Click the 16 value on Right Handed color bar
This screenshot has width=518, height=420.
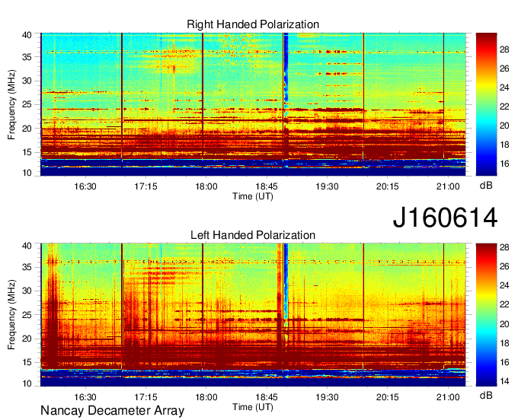(504, 164)
